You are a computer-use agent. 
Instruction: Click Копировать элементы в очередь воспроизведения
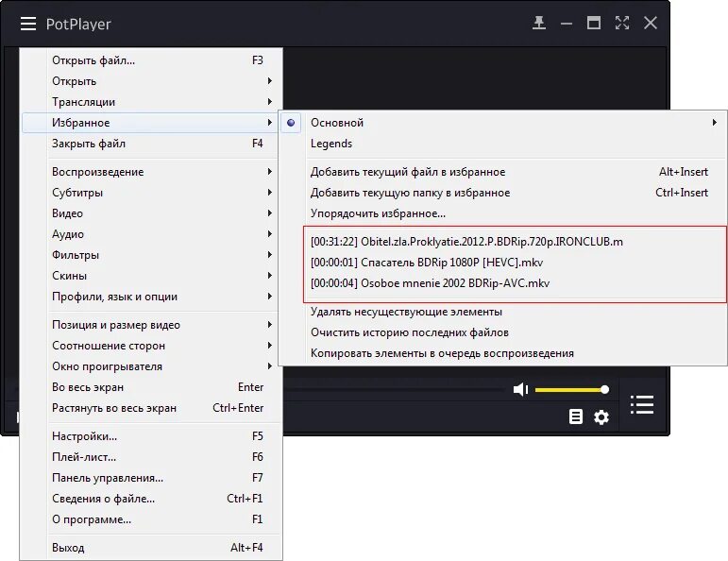(503, 353)
